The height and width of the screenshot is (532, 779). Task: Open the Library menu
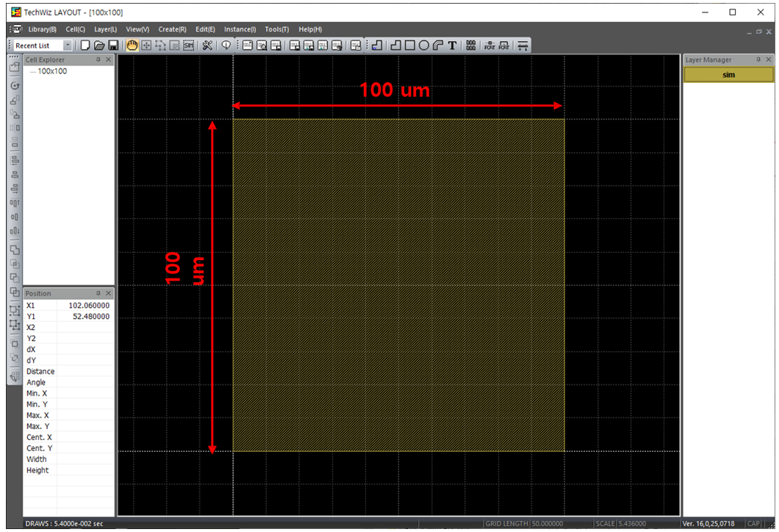(42, 29)
